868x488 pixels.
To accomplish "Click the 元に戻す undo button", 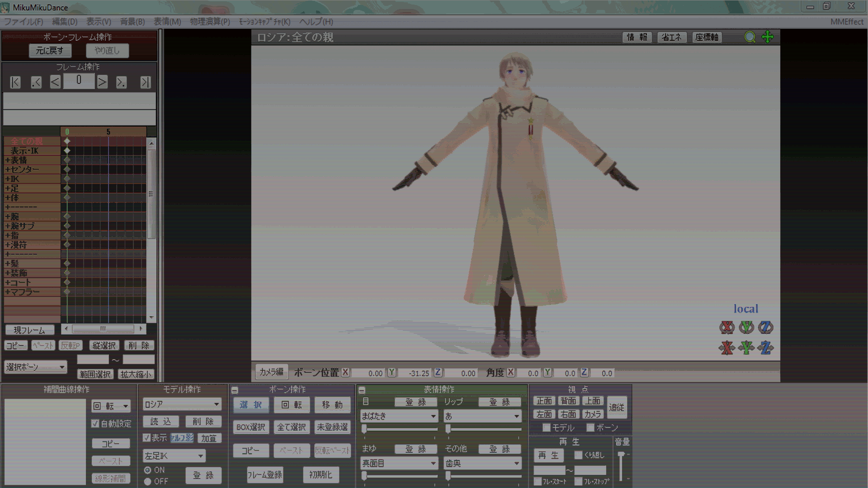I will pyautogui.click(x=50, y=51).
